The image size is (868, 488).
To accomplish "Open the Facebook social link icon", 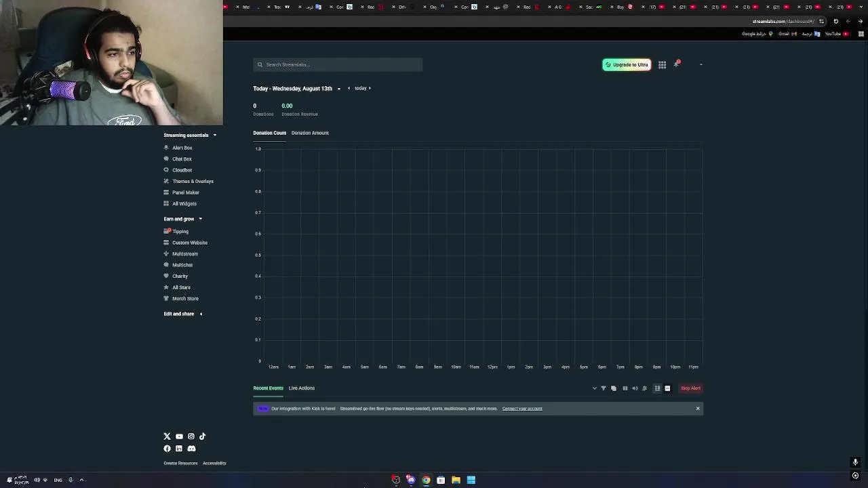I will tap(167, 448).
